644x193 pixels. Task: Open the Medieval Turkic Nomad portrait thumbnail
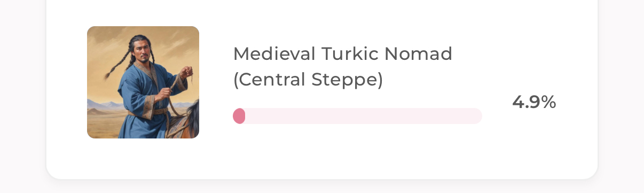point(143,82)
